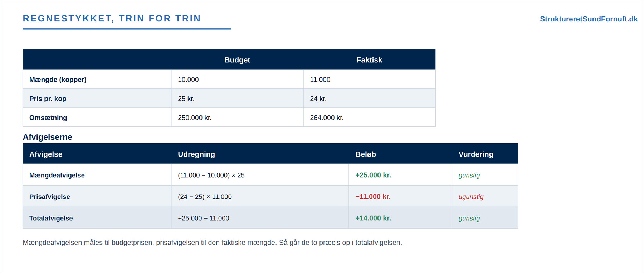644x273 pixels.
Task: Click the heading Regnestykket, trin for trin
Action: (x=112, y=19)
